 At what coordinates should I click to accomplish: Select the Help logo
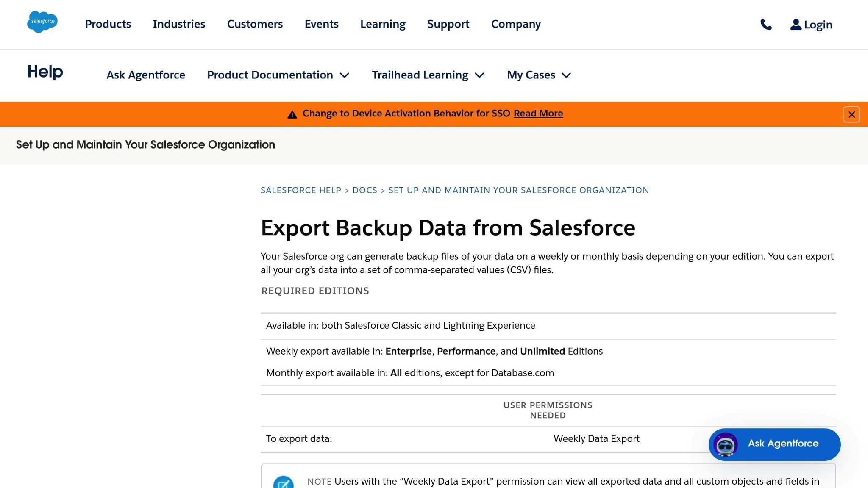click(x=44, y=72)
